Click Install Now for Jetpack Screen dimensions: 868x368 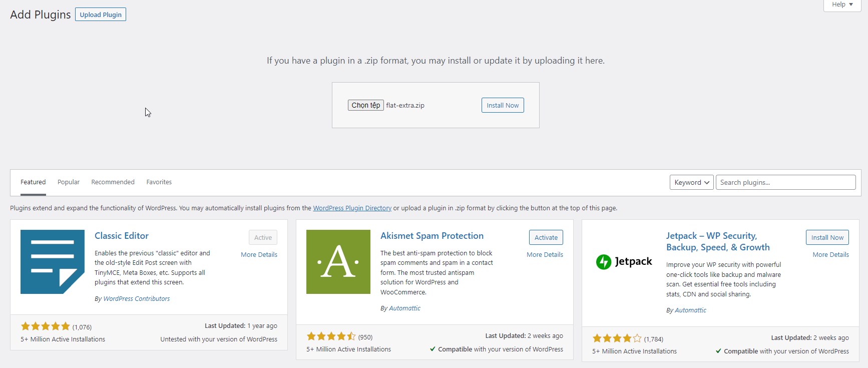pyautogui.click(x=827, y=237)
